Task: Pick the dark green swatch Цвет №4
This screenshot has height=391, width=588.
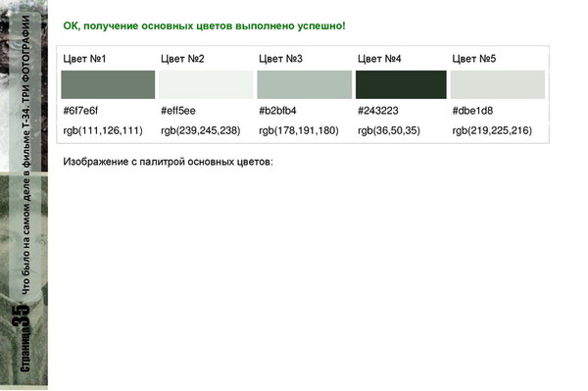Action: point(401,84)
